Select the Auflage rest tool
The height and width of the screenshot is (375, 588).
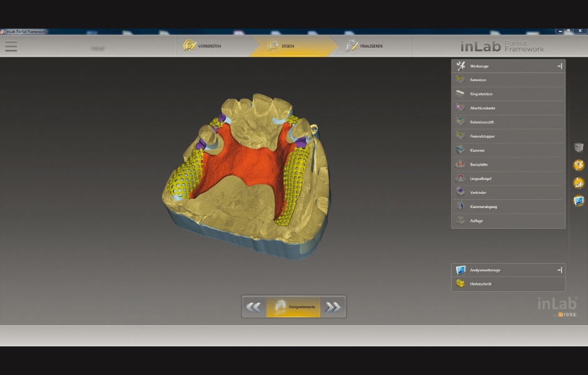tap(508, 221)
